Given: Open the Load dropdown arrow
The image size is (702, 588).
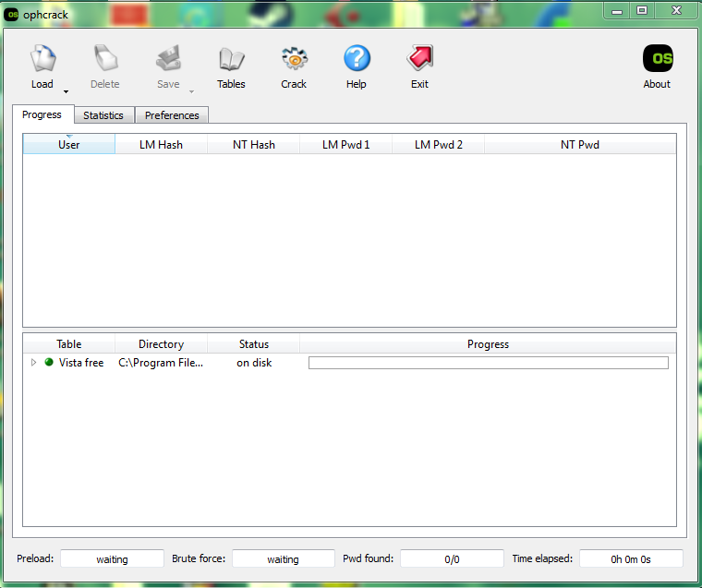Looking at the screenshot, I should click(x=66, y=91).
